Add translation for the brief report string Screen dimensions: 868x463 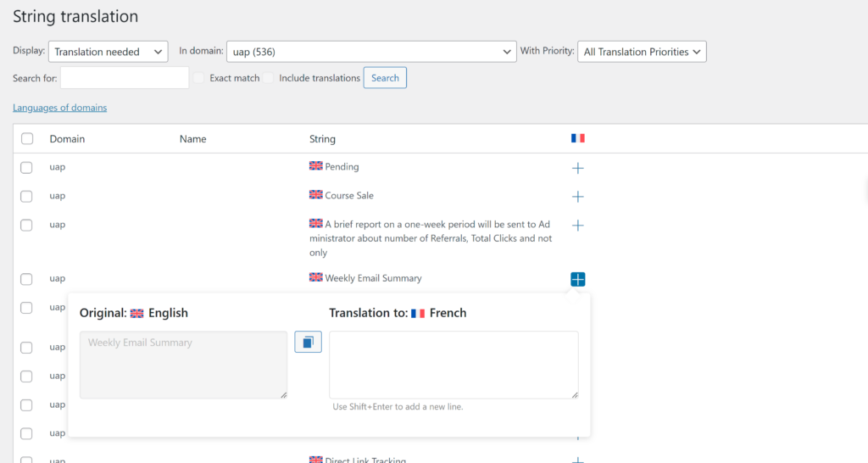click(x=577, y=226)
